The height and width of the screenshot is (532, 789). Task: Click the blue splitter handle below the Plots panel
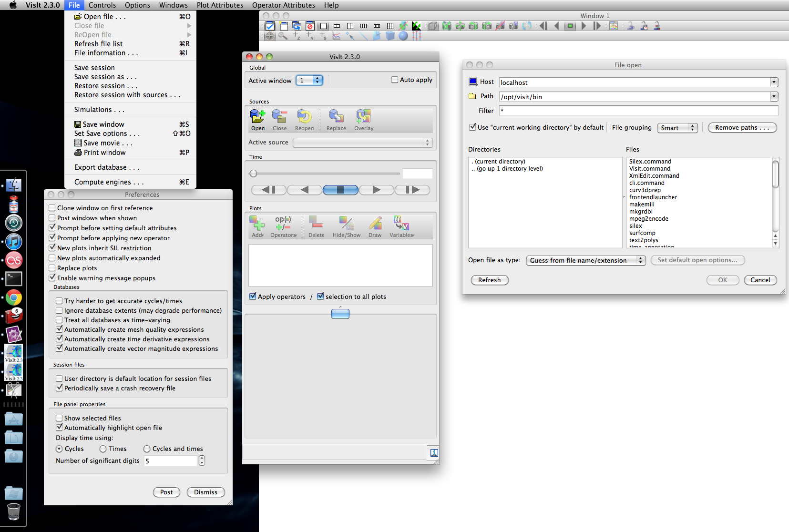340,314
